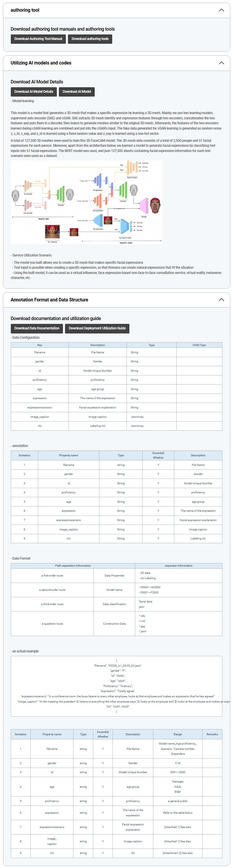
Task: Click the Path separation information table header
Action: click(73, 566)
